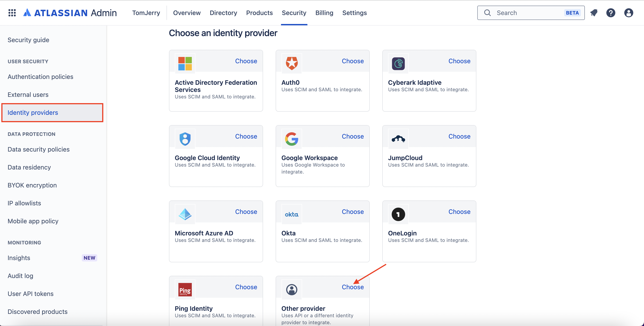The height and width of the screenshot is (326, 644).
Task: Switch to the Overview tab
Action: click(x=187, y=13)
